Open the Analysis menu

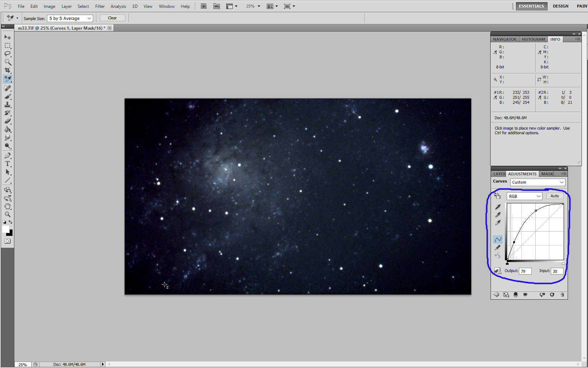[118, 6]
